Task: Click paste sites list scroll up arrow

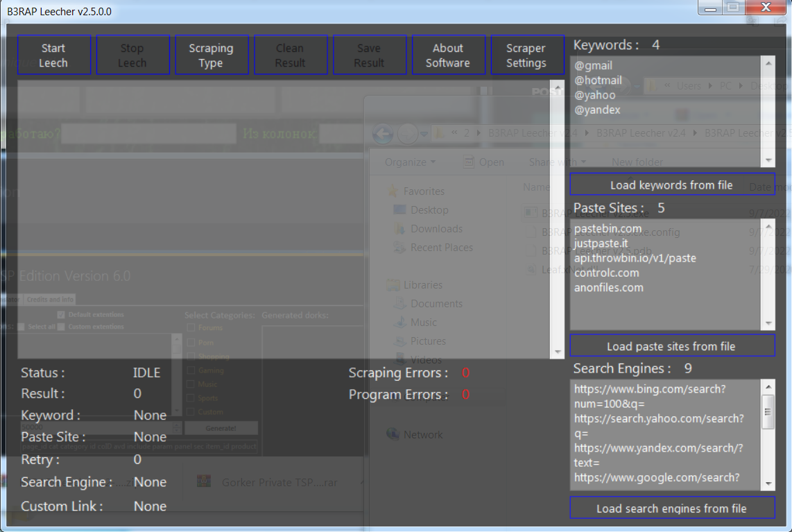Action: tap(768, 226)
